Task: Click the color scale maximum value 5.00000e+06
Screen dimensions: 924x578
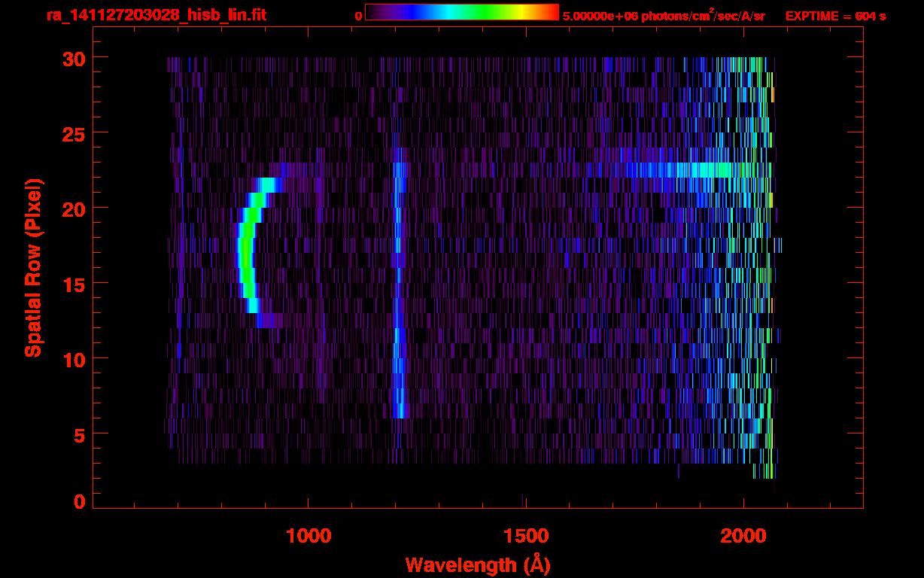Action: [600, 16]
